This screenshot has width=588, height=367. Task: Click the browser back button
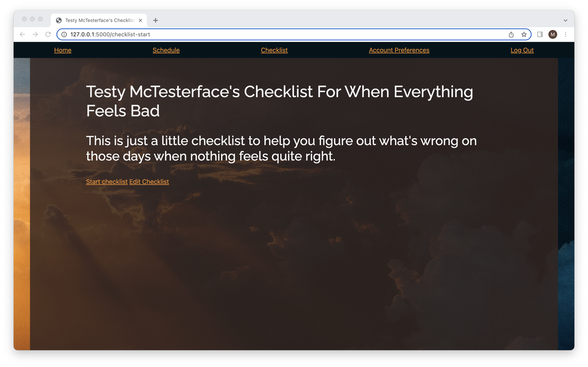tap(23, 34)
